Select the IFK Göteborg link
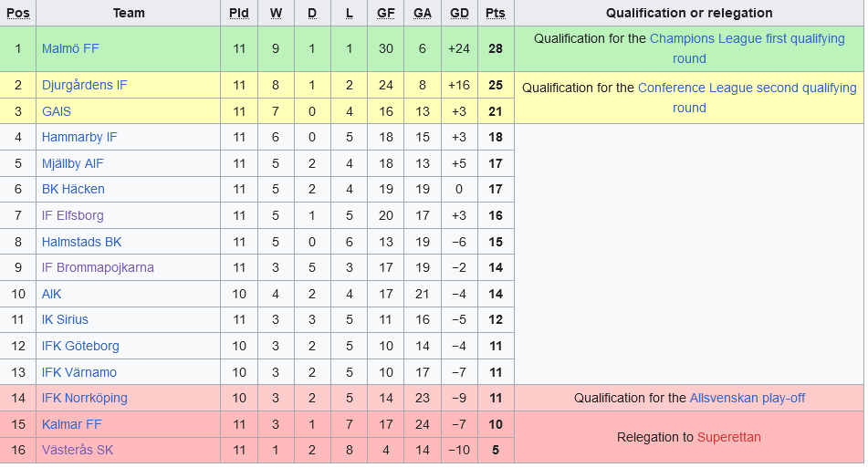The width and height of the screenshot is (868, 468). (80, 346)
